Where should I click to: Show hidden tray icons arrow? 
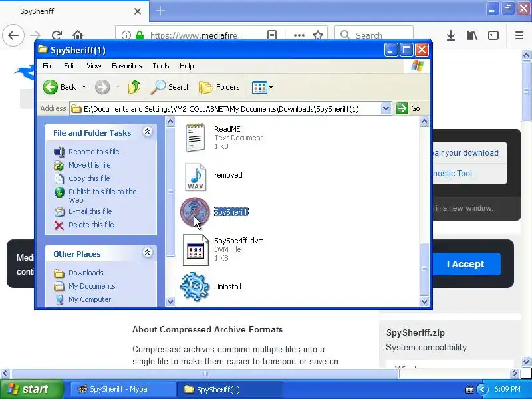tap(482, 389)
